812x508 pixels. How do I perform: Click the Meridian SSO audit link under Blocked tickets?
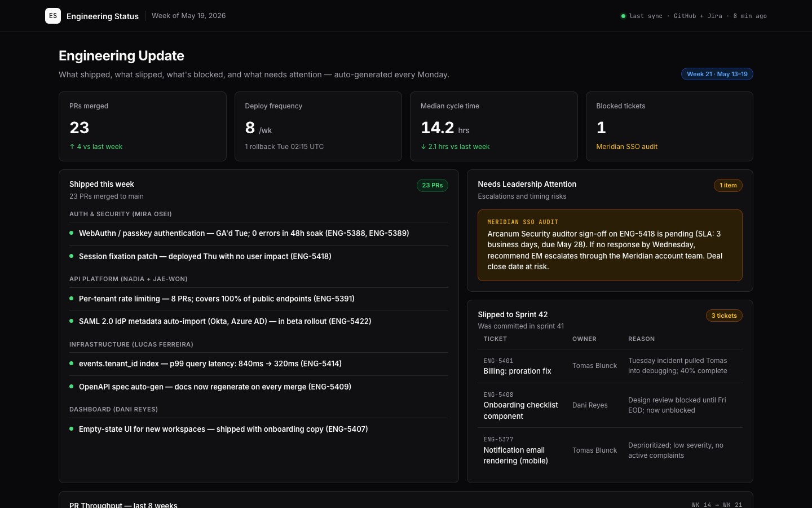[627, 147]
